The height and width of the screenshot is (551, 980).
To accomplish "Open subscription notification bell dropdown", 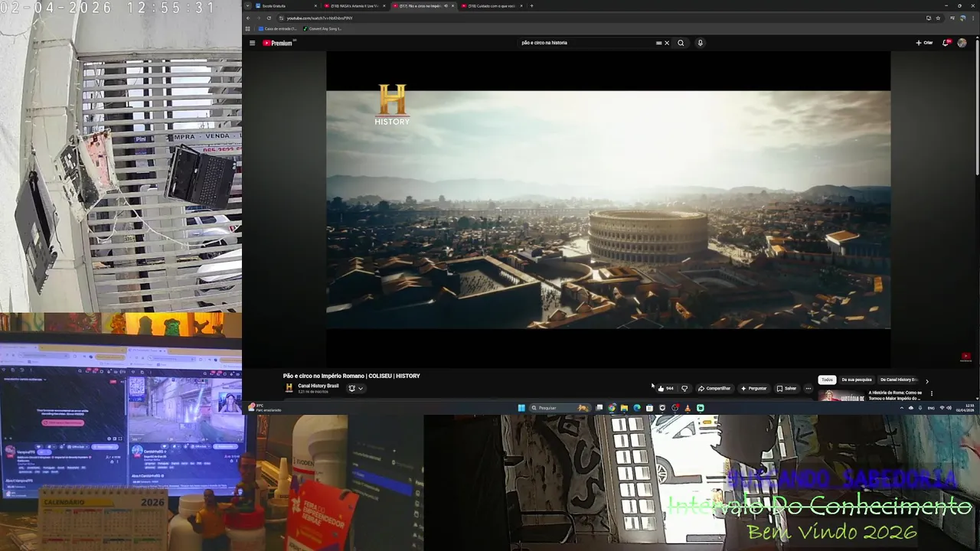I will pos(355,388).
